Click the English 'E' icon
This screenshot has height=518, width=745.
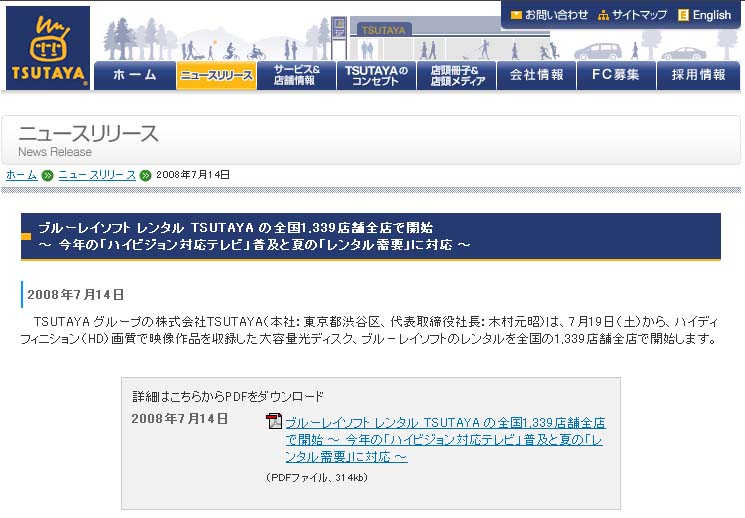pyautogui.click(x=683, y=15)
